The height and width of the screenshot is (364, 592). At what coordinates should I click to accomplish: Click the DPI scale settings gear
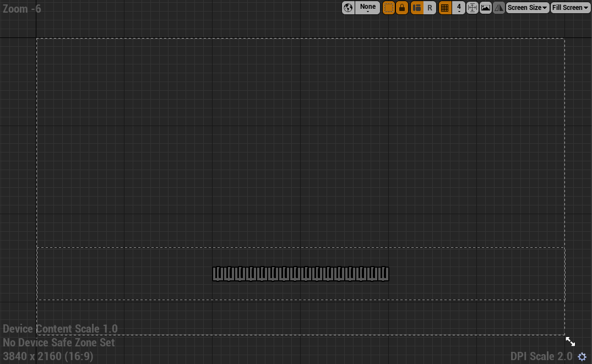coord(582,356)
